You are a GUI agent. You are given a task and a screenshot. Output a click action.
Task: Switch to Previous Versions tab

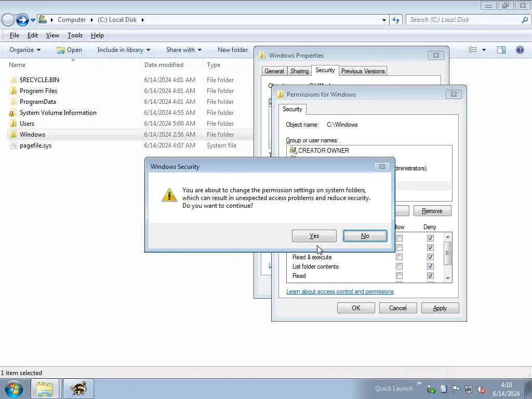click(x=363, y=71)
